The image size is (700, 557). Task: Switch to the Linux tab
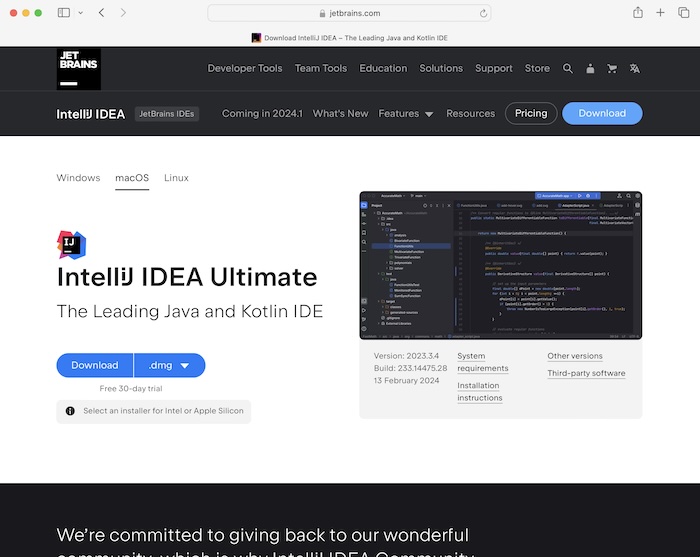pyautogui.click(x=176, y=178)
